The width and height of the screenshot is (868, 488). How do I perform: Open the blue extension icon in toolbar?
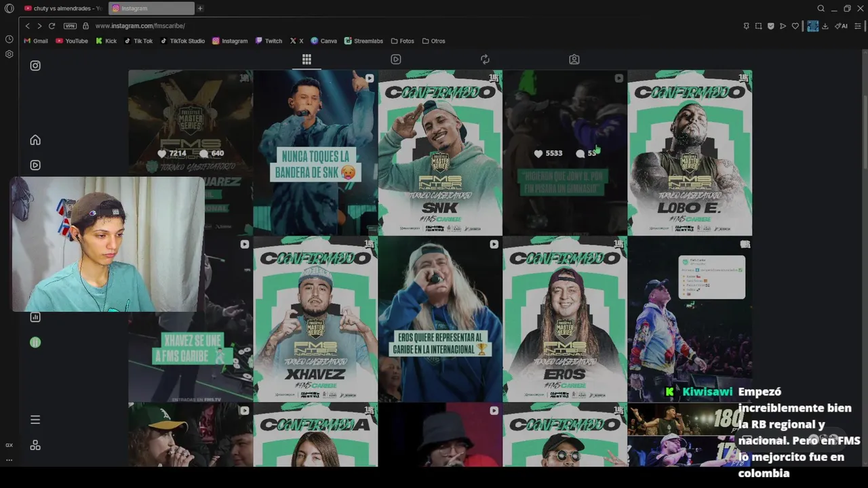(812, 26)
